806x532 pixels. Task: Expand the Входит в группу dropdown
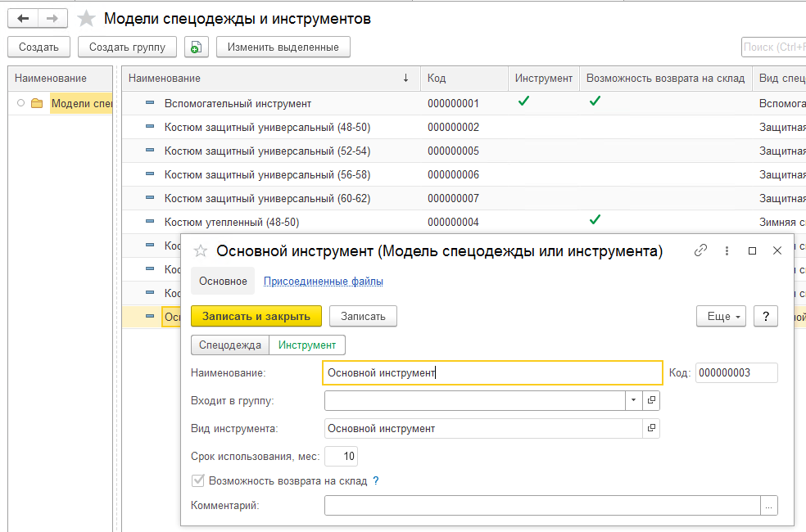[634, 400]
